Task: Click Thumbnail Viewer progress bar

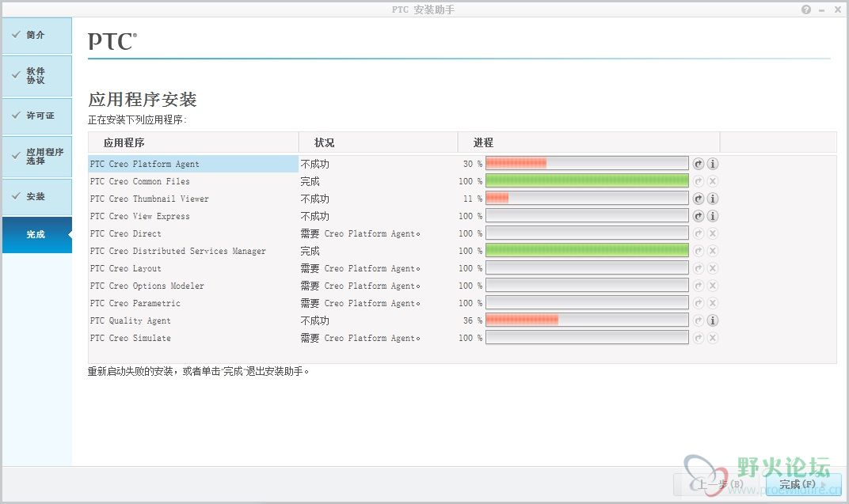Action: tap(587, 198)
